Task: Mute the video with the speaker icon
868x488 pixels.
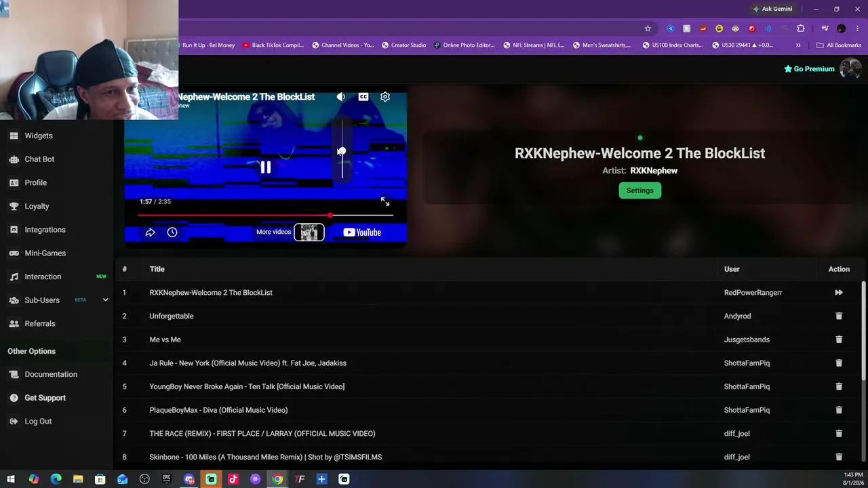Action: click(x=341, y=97)
